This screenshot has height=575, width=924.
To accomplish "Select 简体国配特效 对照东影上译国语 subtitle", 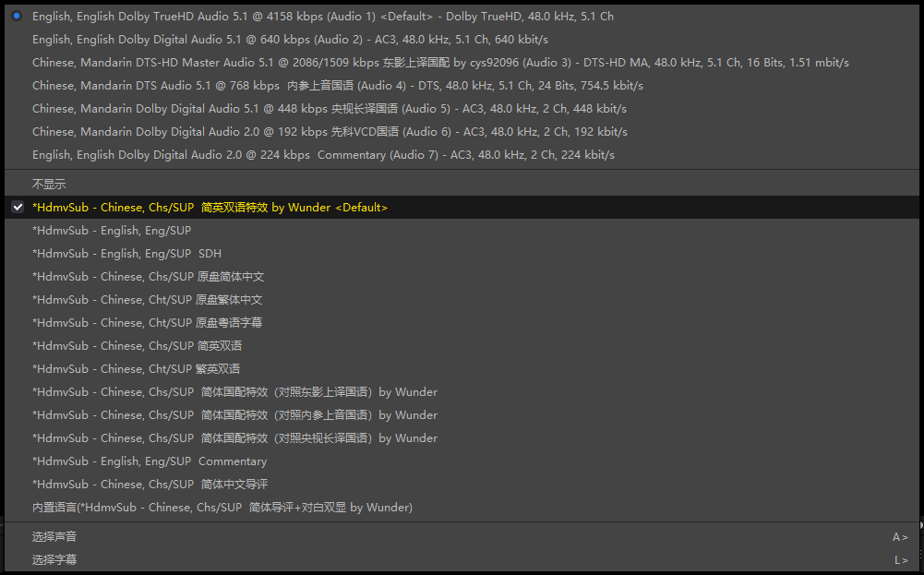I will 234,392.
